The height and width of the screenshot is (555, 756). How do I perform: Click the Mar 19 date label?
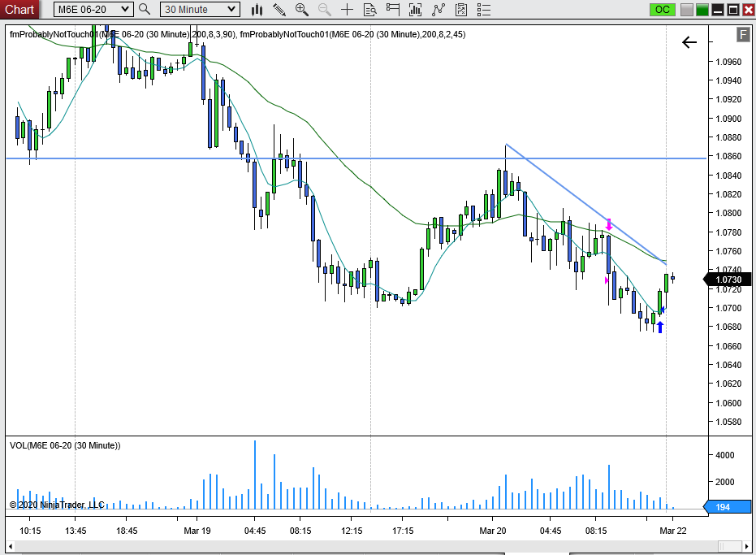coord(197,531)
